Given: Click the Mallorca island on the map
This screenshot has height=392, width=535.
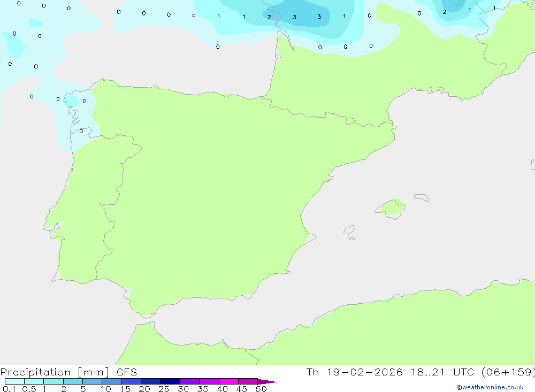Looking at the screenshot, I should point(391,209).
